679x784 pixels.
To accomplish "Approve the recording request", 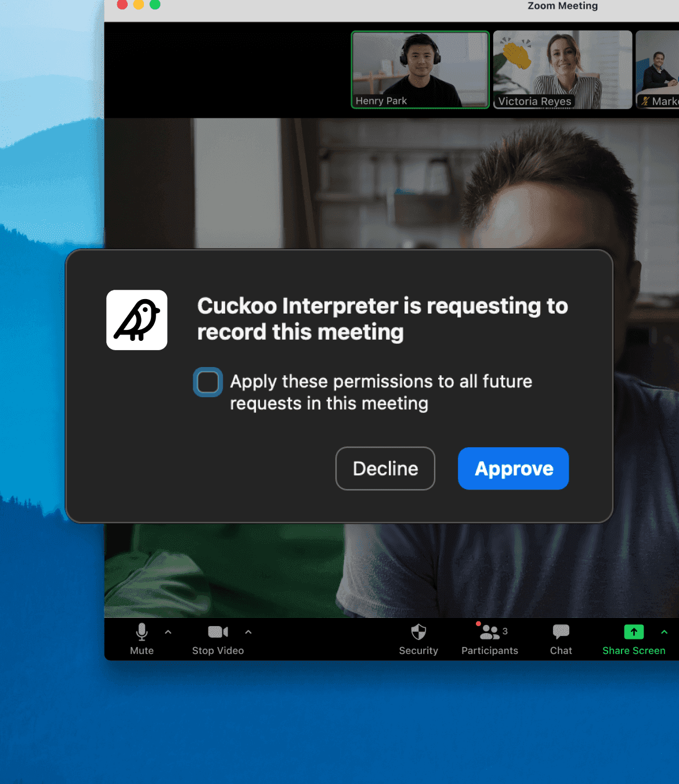I will 513,469.
